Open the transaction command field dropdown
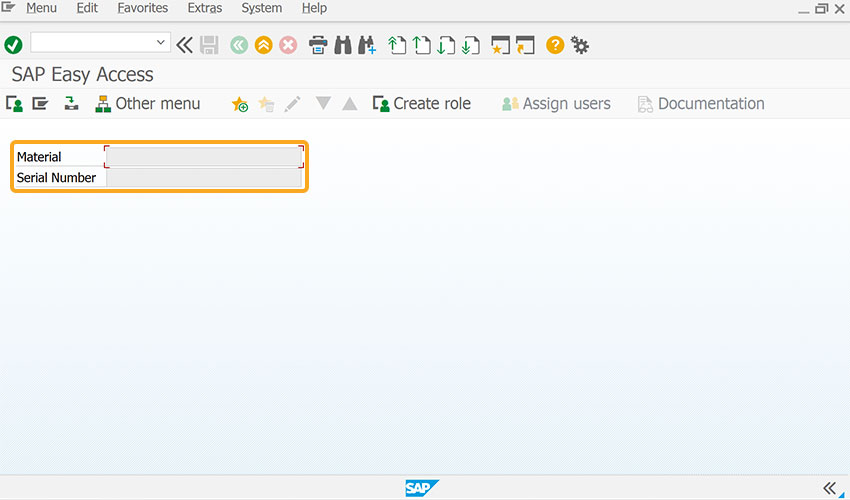Screen dimensions: 850x500 pyautogui.click(x=160, y=42)
